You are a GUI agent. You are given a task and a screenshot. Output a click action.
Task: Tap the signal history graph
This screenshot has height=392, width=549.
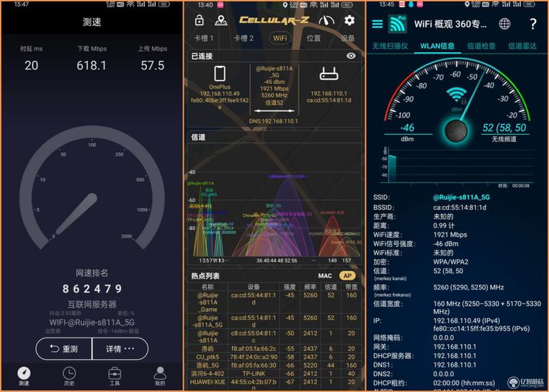[457, 165]
